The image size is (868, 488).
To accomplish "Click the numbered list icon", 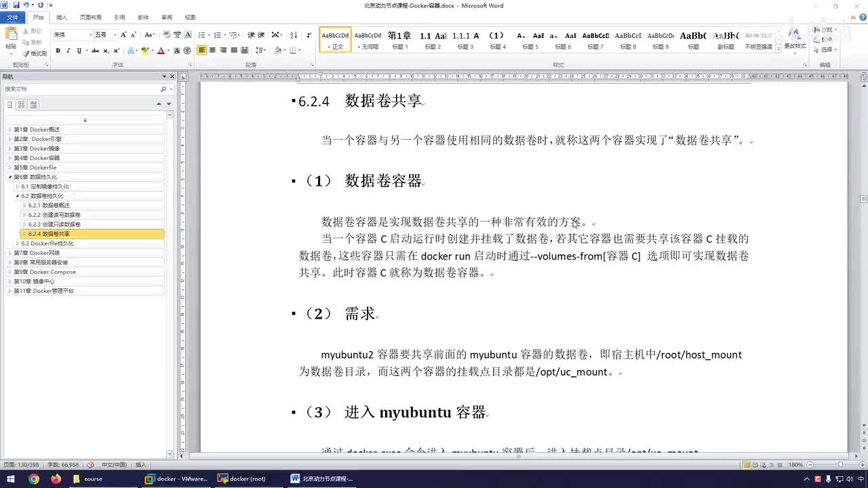I will point(219,35).
